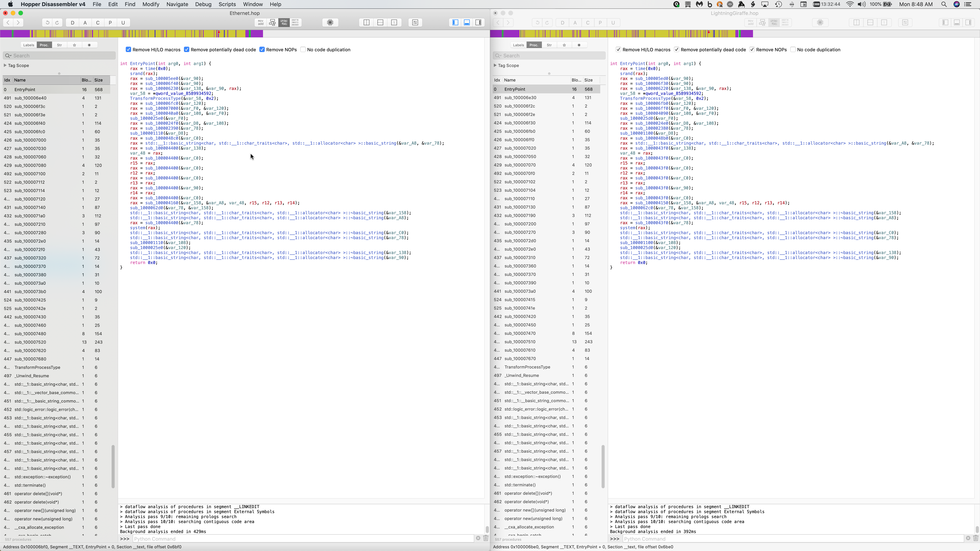Clear console with trash icon in Ethernet.hop
Screen dimensions: 980x551
pos(486,538)
